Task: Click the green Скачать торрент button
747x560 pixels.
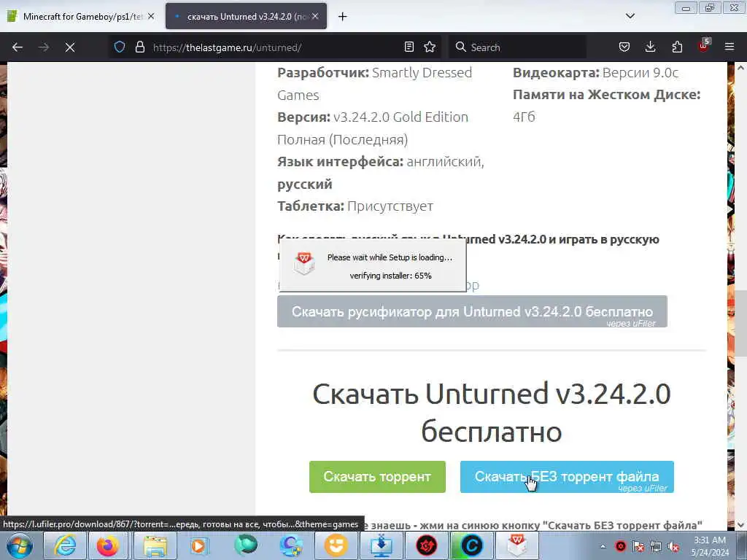Action: [x=377, y=477]
